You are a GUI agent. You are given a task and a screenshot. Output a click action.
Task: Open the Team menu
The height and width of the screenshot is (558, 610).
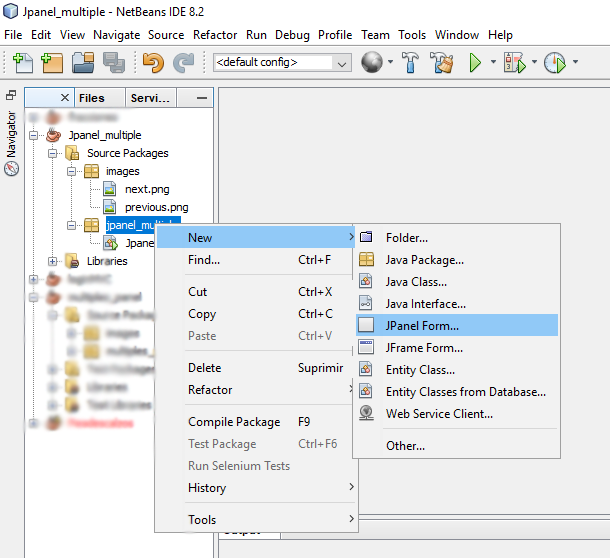[375, 35]
